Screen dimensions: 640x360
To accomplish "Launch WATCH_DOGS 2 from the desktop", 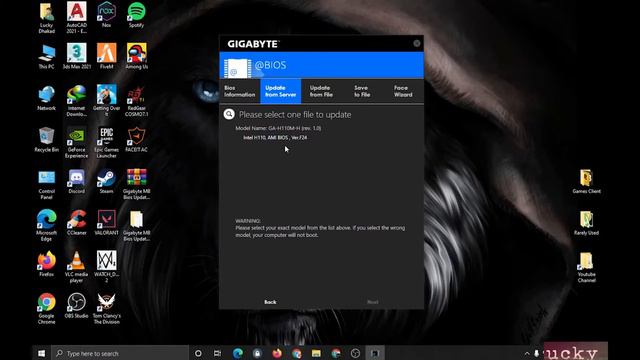I will (x=107, y=267).
